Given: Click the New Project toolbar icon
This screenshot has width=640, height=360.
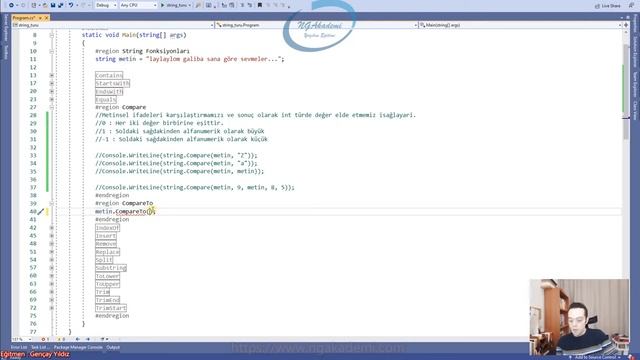Looking at the screenshot, I should [34, 5].
